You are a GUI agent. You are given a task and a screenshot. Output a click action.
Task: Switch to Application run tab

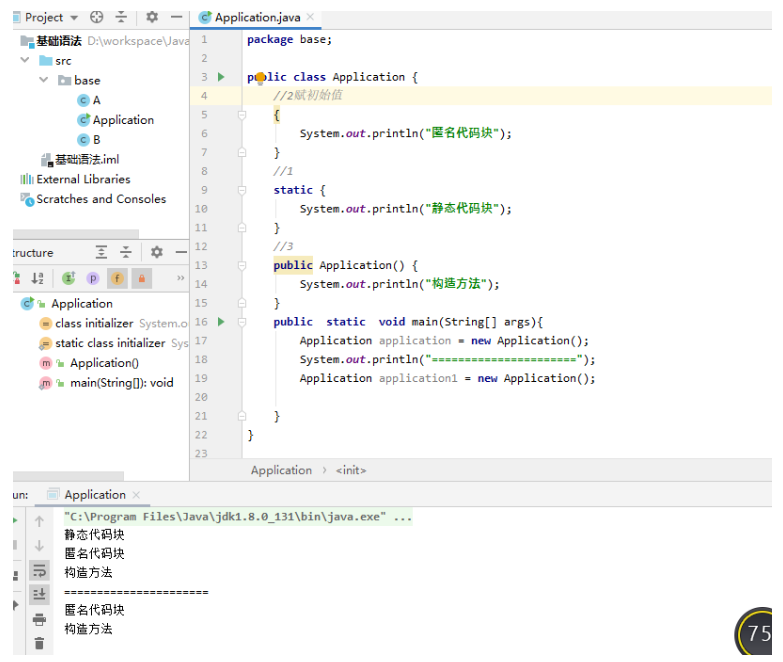pyautogui.click(x=95, y=495)
